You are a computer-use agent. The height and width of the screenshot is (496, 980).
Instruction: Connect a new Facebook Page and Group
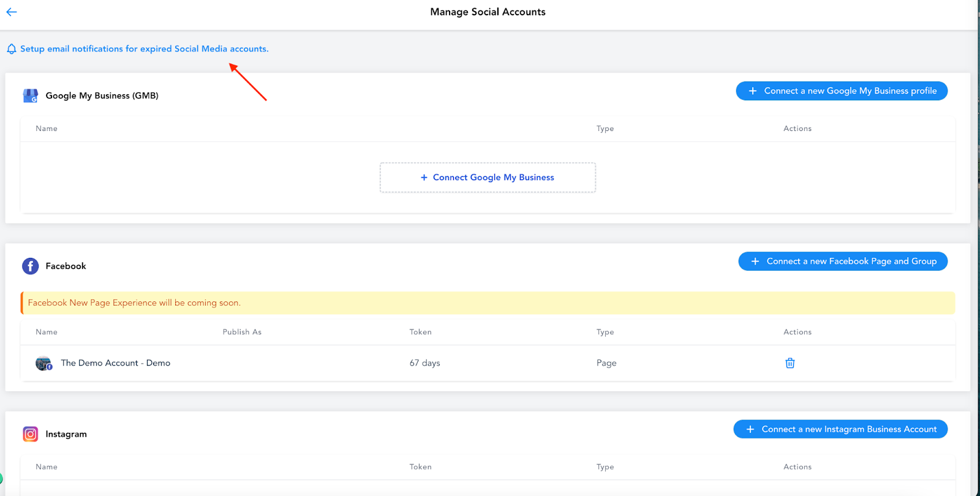pos(843,261)
